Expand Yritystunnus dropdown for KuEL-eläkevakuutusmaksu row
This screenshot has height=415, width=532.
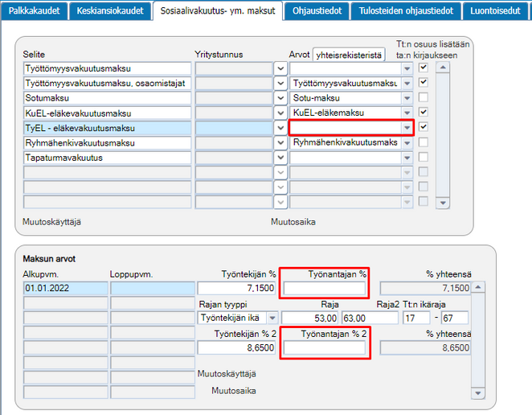pos(280,113)
